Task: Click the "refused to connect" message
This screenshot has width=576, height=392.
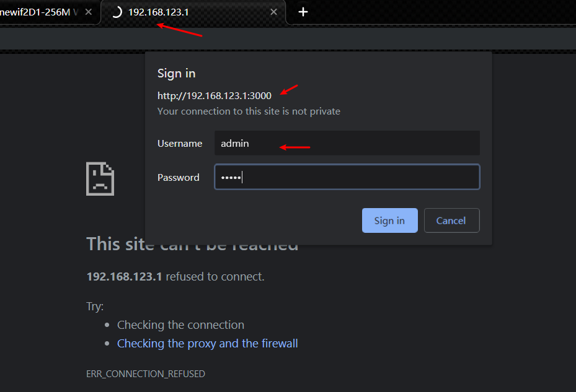Action: pyautogui.click(x=215, y=276)
